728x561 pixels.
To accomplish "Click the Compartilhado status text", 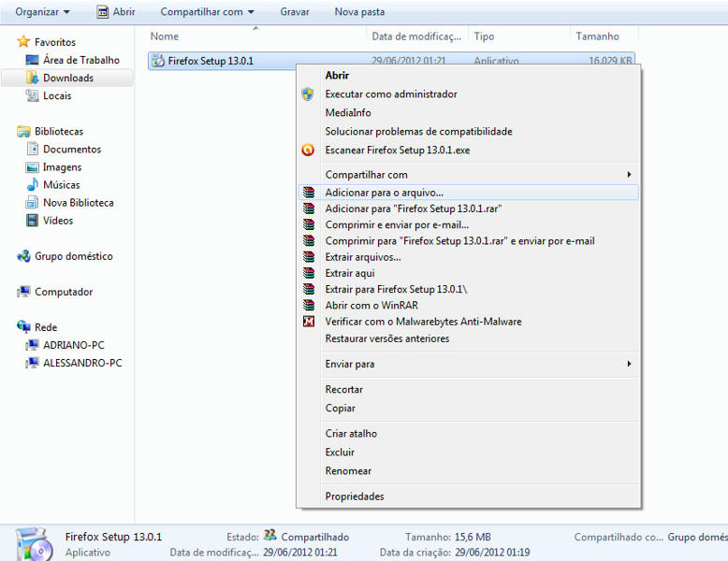I will (314, 537).
